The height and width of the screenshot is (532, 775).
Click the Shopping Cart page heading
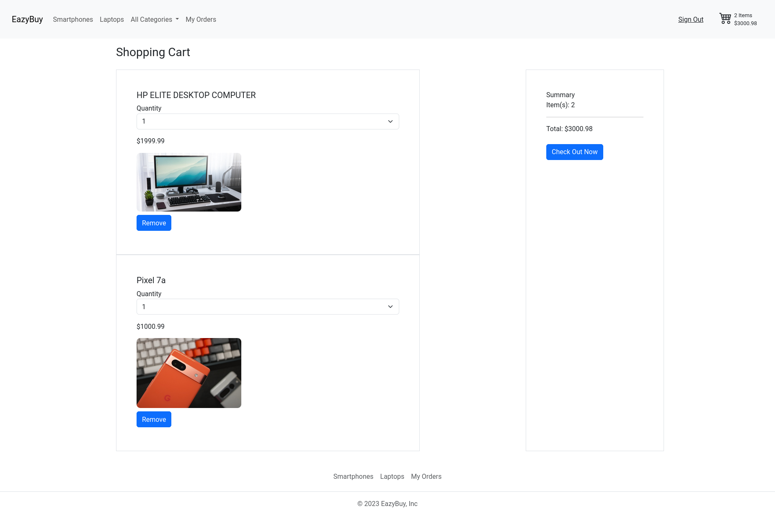click(153, 52)
